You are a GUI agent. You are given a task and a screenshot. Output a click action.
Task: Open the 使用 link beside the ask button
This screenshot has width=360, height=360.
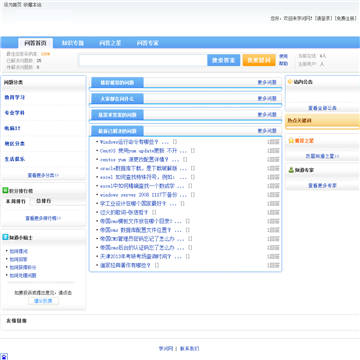[283, 56]
